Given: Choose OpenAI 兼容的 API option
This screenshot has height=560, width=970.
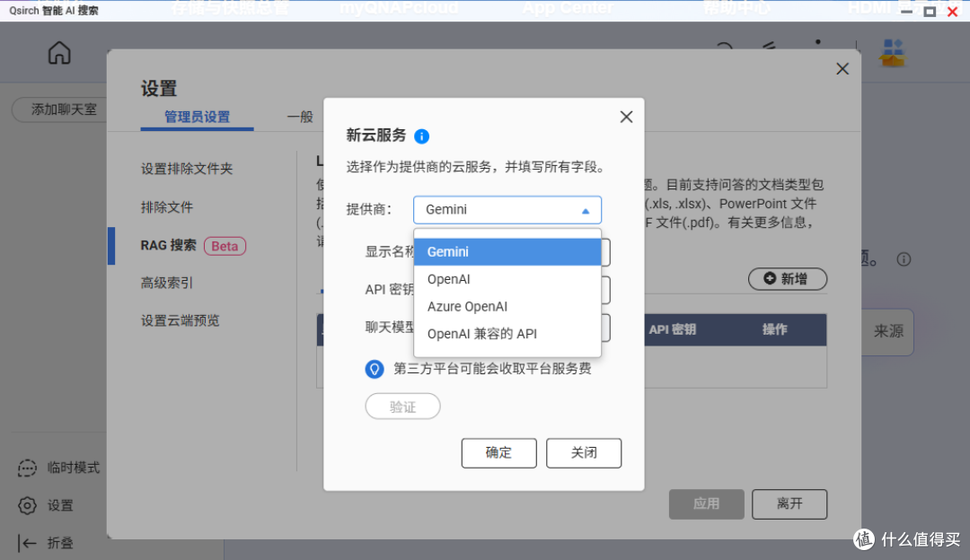Looking at the screenshot, I should point(507,333).
